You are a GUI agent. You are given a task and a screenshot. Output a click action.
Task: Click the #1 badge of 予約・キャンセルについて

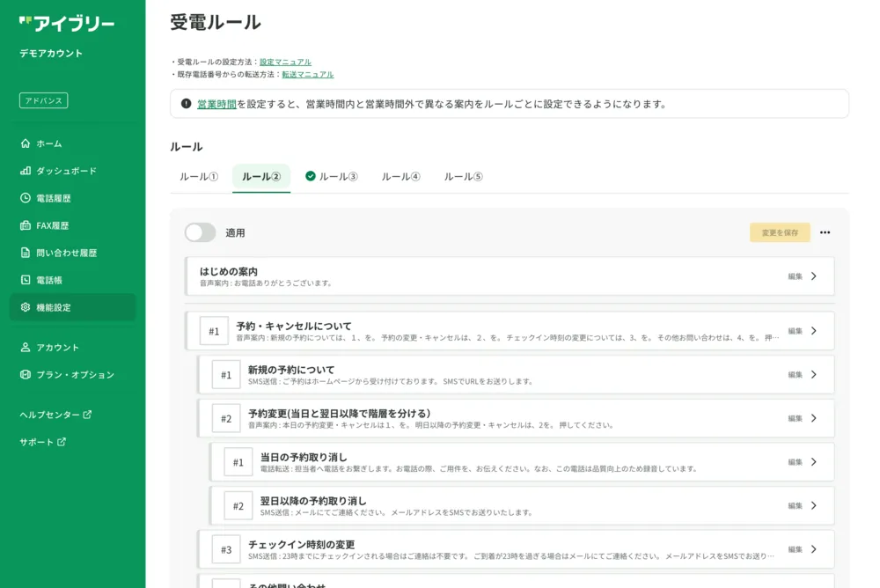coord(214,331)
